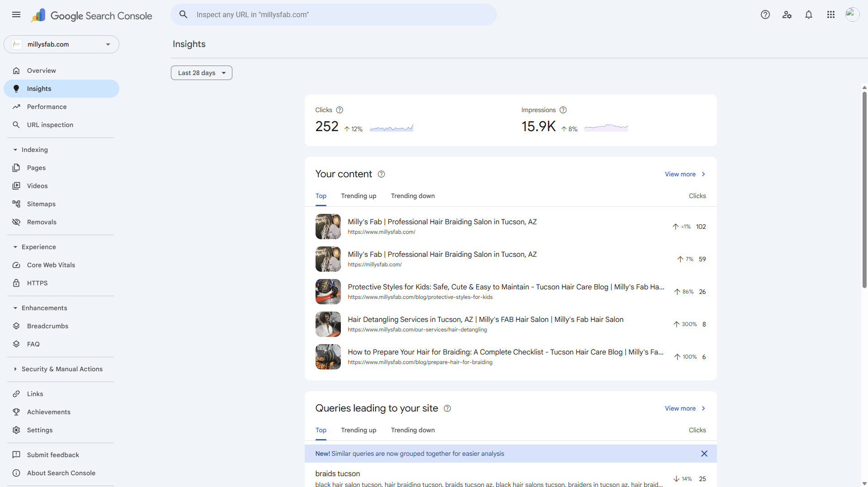This screenshot has width=868, height=487.
Task: Click thumbnail of Prepare Your Hair for Braiding
Action: (x=328, y=357)
